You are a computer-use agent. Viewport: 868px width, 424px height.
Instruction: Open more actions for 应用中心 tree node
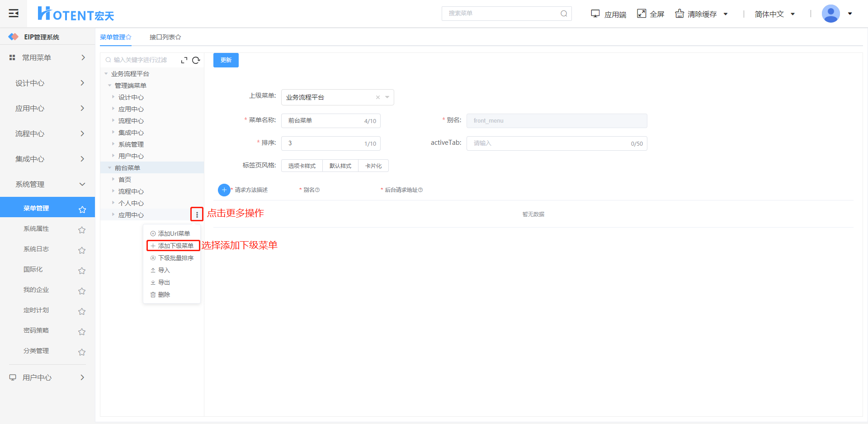(197, 214)
